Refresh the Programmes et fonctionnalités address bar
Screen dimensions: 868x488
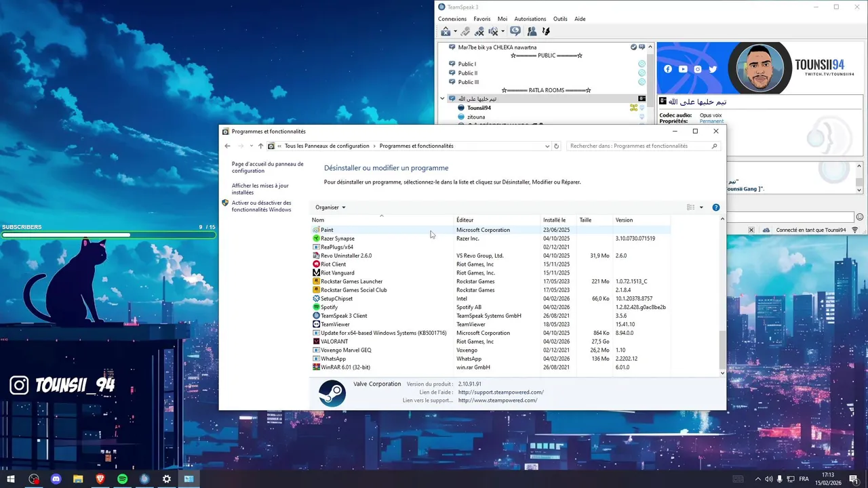click(557, 146)
